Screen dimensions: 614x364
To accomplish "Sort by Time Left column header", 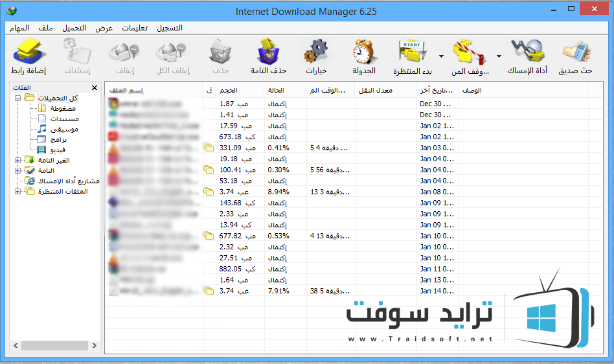I will [x=330, y=91].
